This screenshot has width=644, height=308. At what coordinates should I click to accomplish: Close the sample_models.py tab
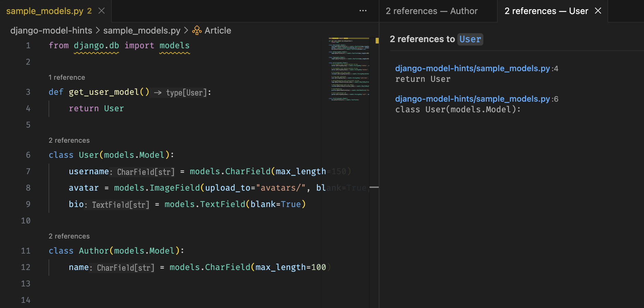pos(102,11)
